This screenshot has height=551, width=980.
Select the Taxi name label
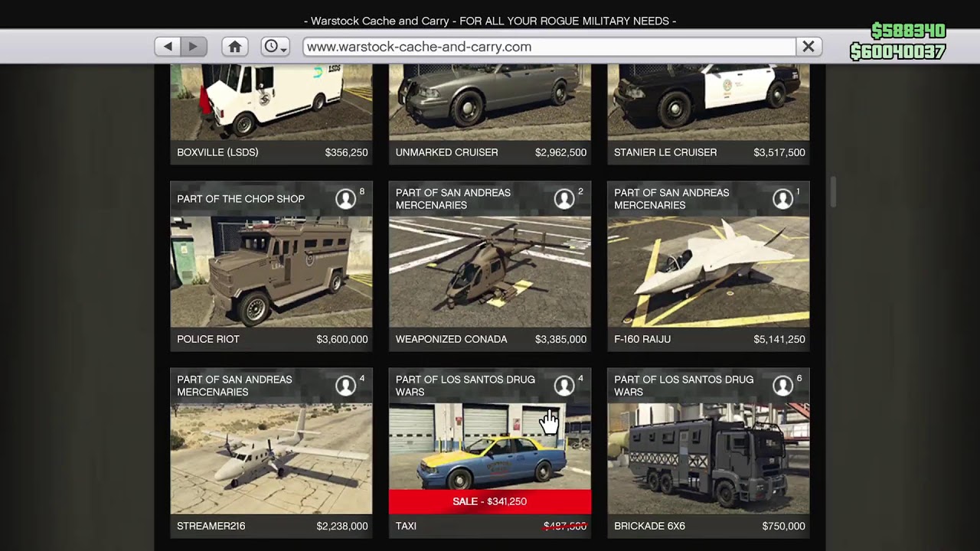(406, 526)
